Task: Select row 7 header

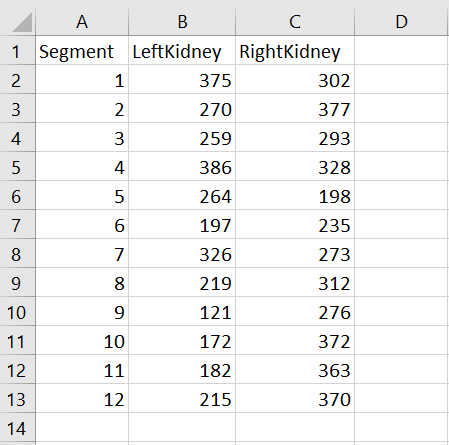Action: (17, 224)
